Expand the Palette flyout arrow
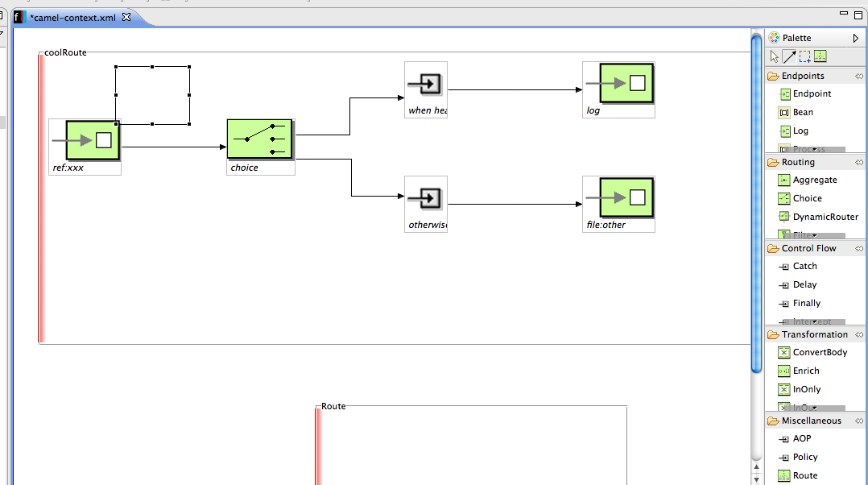868x485 pixels. tap(856, 38)
